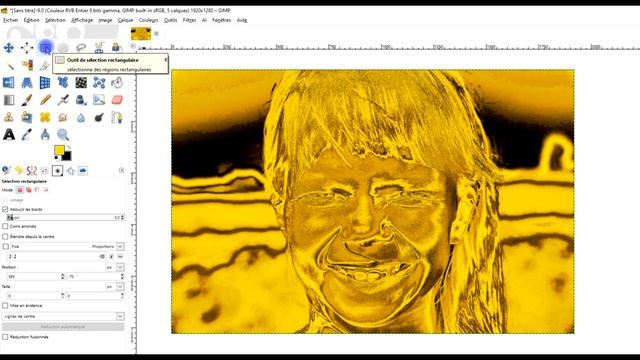This screenshot has height=360, width=640.
Task: Select the Zoom magnifier tool
Action: click(63, 135)
